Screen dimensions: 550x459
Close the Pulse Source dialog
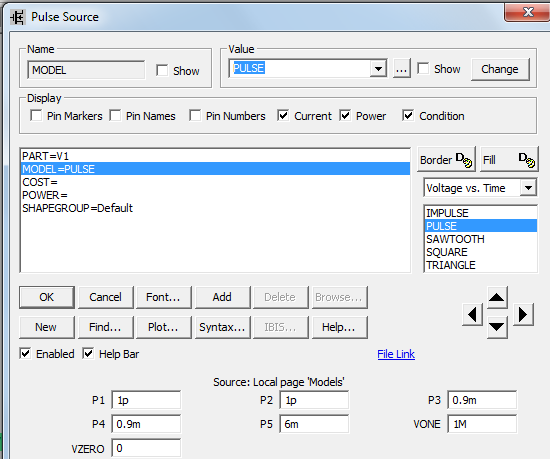pyautogui.click(x=528, y=12)
